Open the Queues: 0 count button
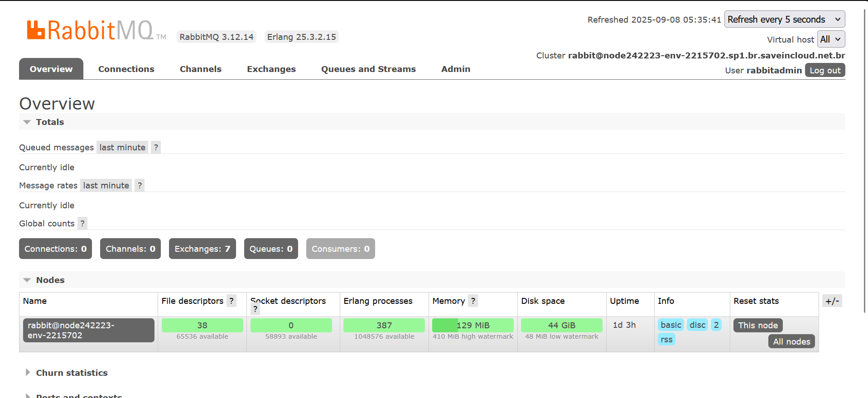The image size is (868, 398). (271, 249)
